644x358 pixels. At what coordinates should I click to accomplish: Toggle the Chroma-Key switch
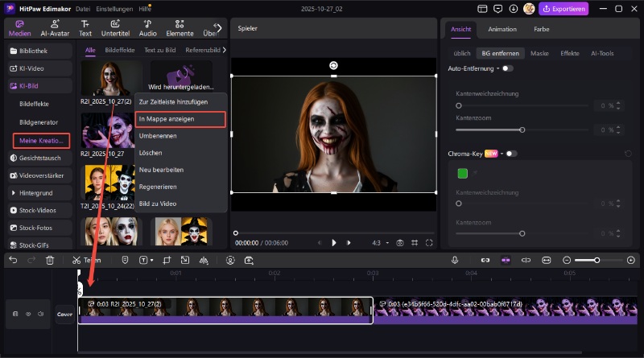click(511, 154)
